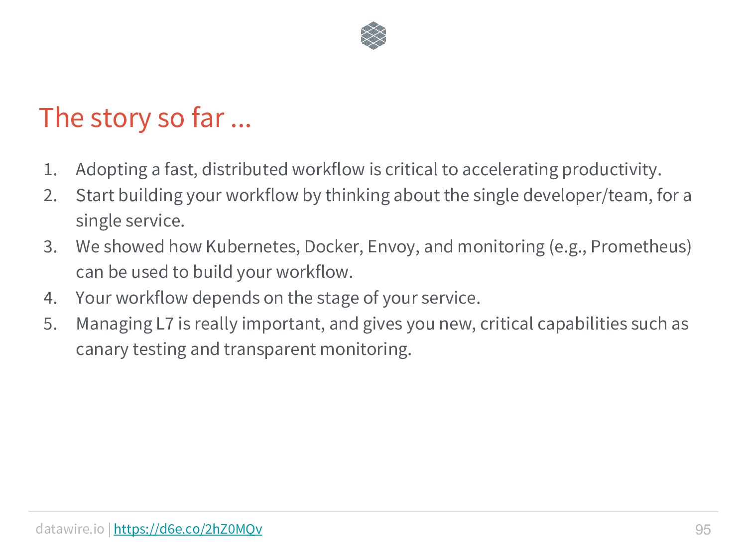
Task: Click the datawire.io footer text
Action: pyautogui.click(x=70, y=529)
